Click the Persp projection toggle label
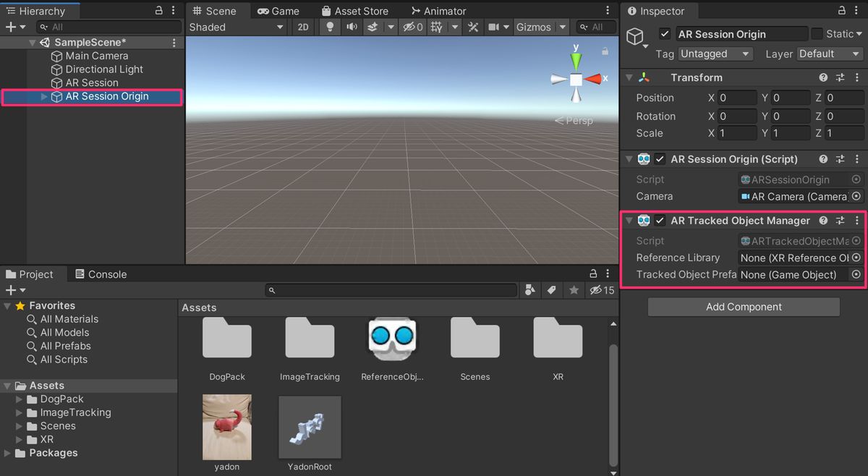 pos(574,121)
